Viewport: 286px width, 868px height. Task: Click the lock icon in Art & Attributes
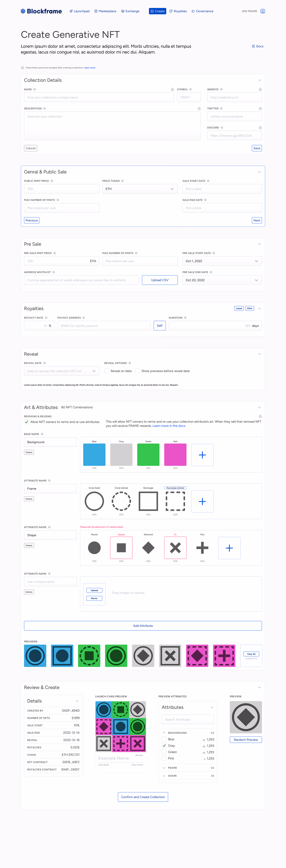[260, 416]
